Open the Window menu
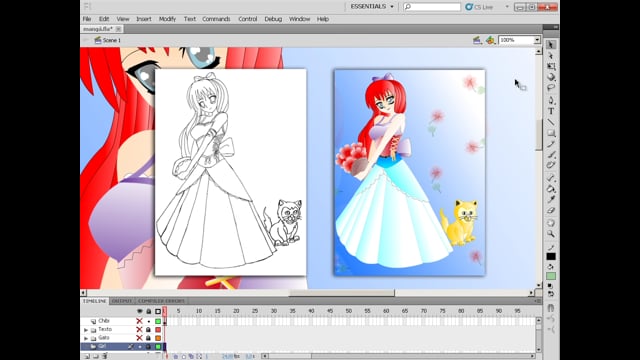 tap(300, 19)
